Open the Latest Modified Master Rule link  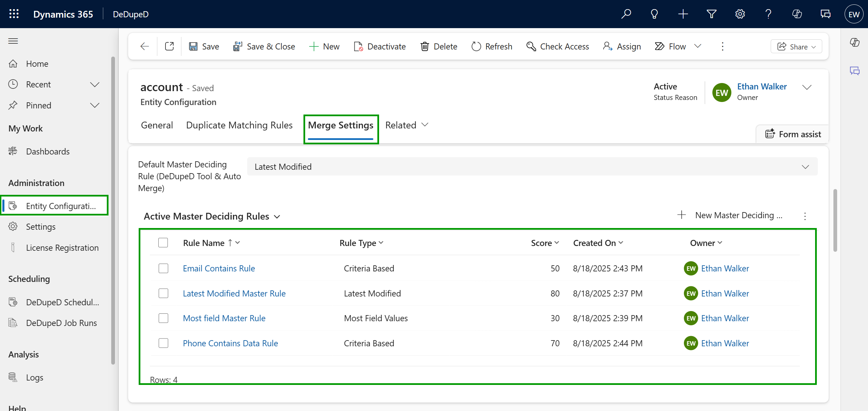pos(234,293)
